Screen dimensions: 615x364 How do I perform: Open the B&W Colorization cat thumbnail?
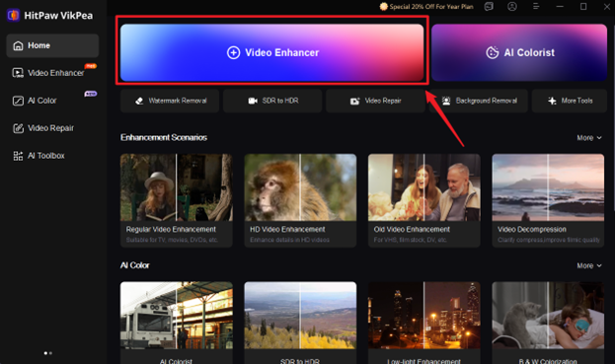point(548,316)
